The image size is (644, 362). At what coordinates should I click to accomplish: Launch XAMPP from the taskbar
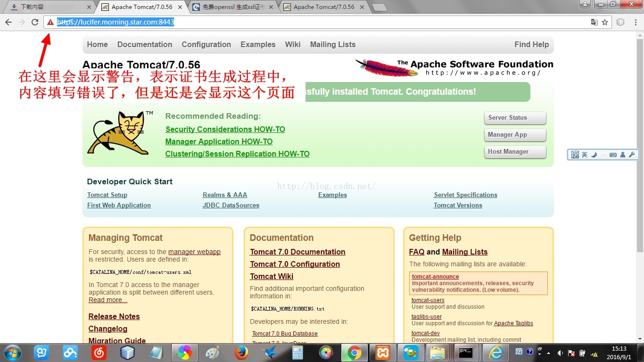coord(383,353)
